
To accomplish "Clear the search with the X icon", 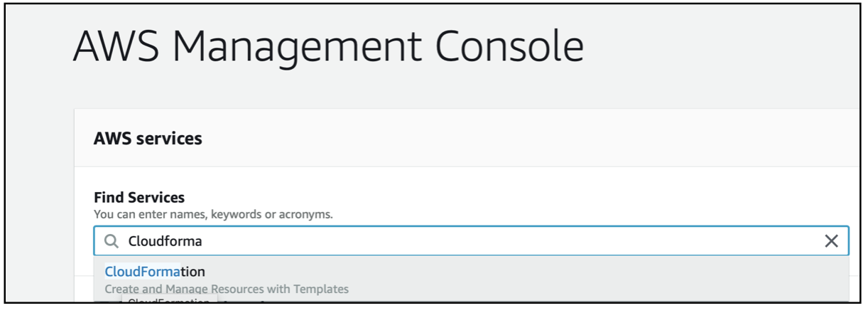I will pyautogui.click(x=831, y=241).
